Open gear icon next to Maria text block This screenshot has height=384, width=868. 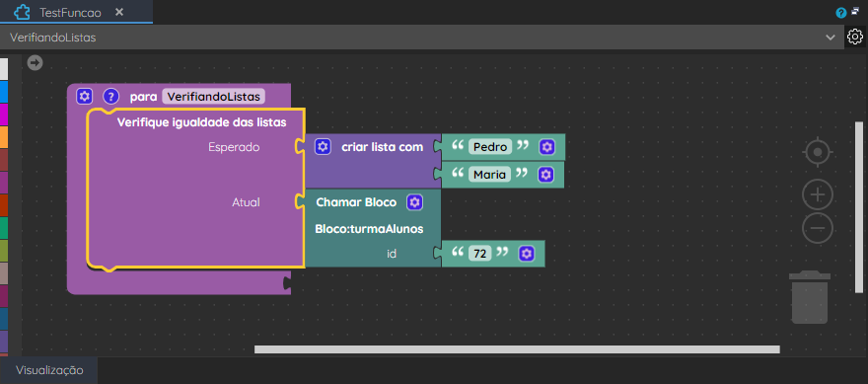click(x=545, y=175)
